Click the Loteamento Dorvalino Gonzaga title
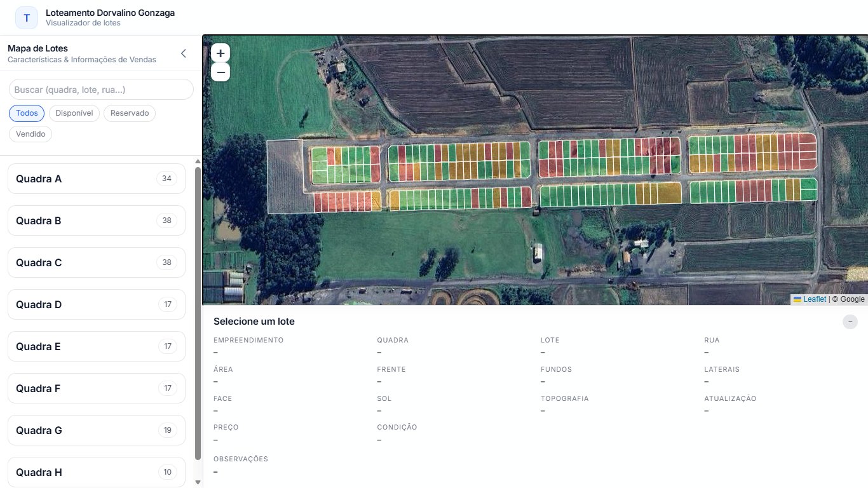868x488 pixels. tap(110, 13)
